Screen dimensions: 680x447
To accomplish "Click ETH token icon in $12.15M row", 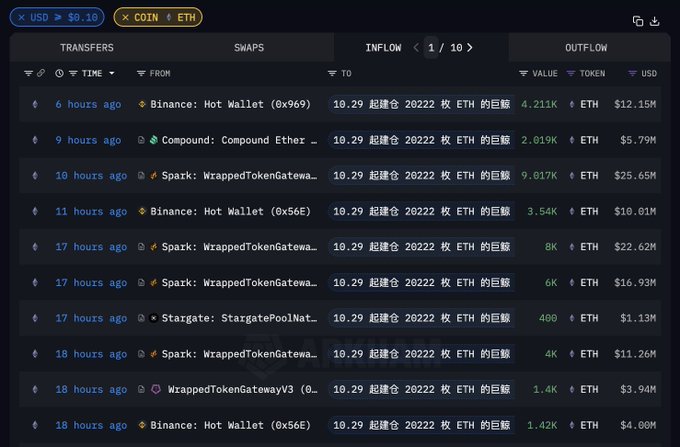I will point(572,104).
